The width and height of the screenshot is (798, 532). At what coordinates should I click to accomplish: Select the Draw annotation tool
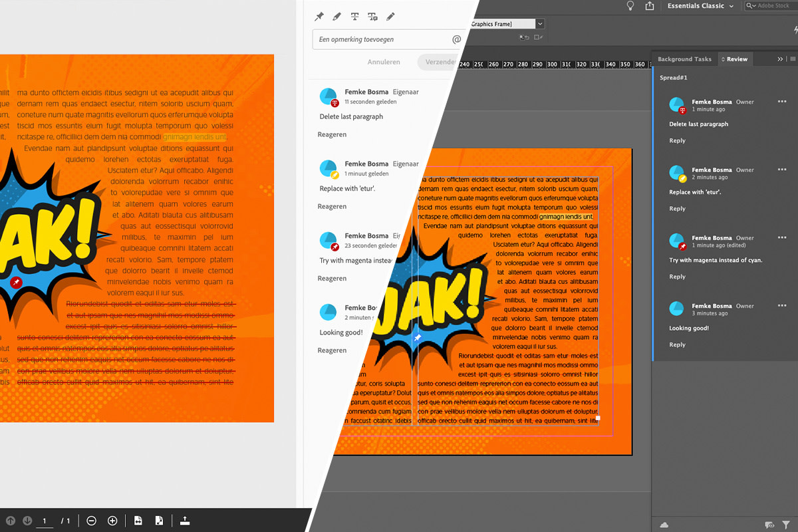point(390,16)
